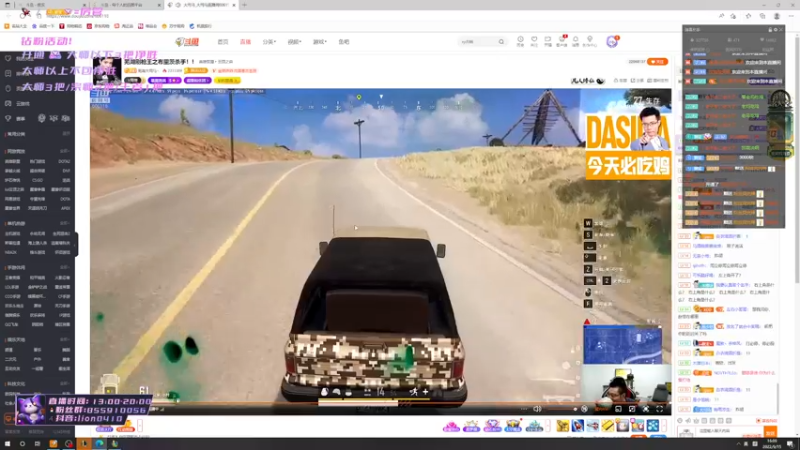
Task: Collapse the left sidebar handle
Action: point(77,244)
